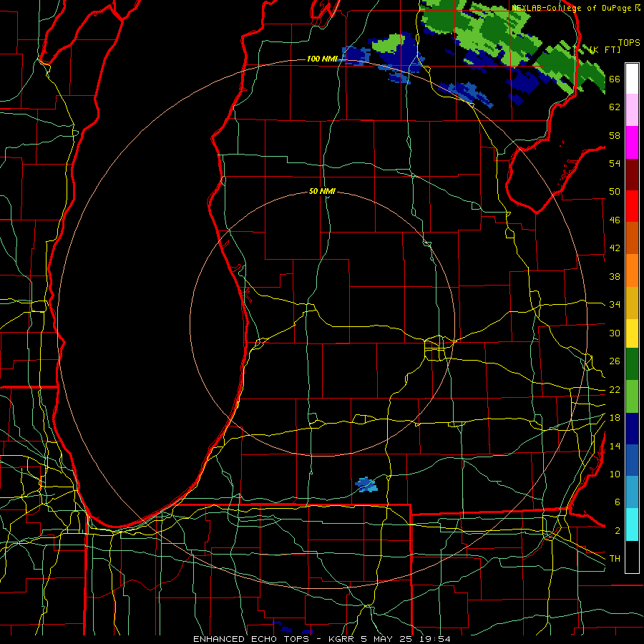Click the '38' legend value
The height and width of the screenshot is (644, 644).
(615, 276)
